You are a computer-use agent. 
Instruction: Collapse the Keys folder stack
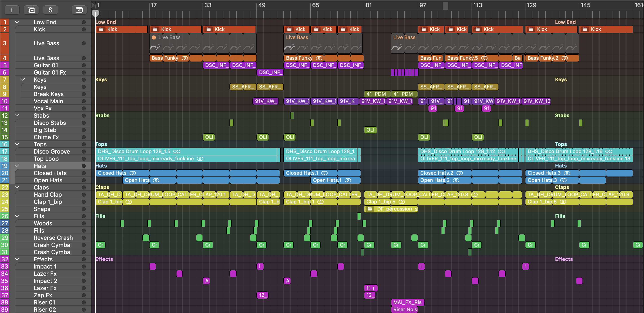tap(23, 79)
